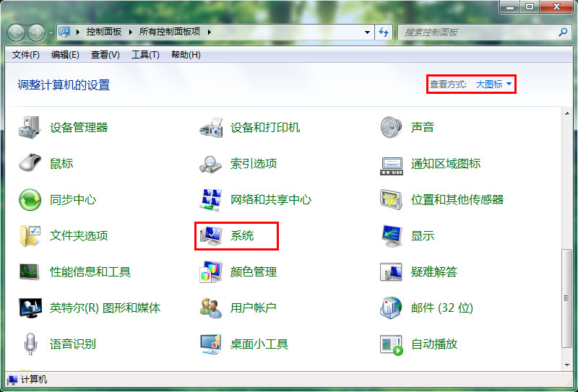Viewport: 578px width, 392px height.
Task: Expand the 所有控制面板项 breadcrumb arrow
Action: point(209,32)
